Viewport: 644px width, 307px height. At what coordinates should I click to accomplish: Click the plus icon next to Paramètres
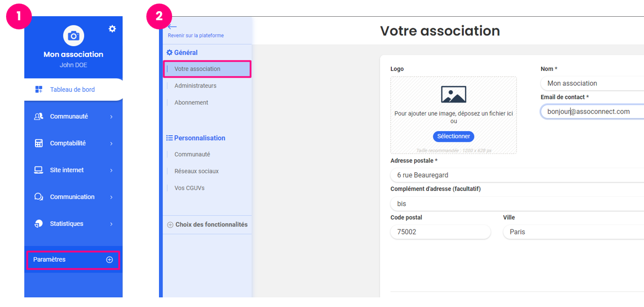[x=109, y=259]
